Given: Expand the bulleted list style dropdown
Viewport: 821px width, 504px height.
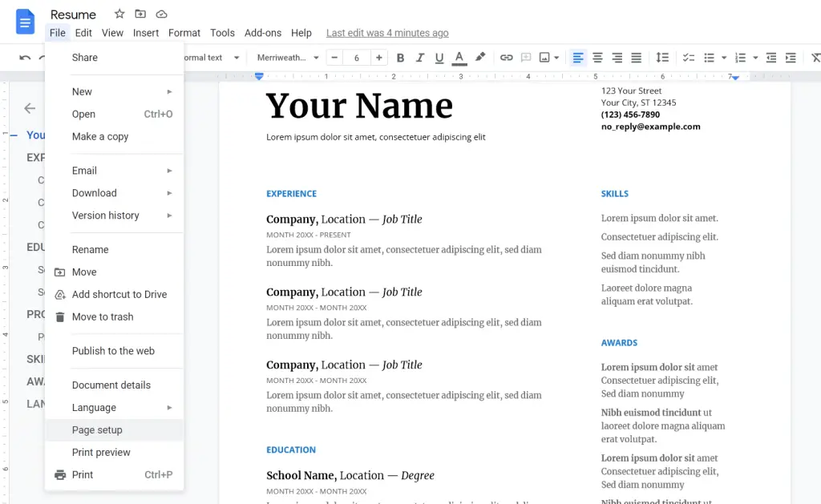Looking at the screenshot, I should pyautogui.click(x=724, y=58).
